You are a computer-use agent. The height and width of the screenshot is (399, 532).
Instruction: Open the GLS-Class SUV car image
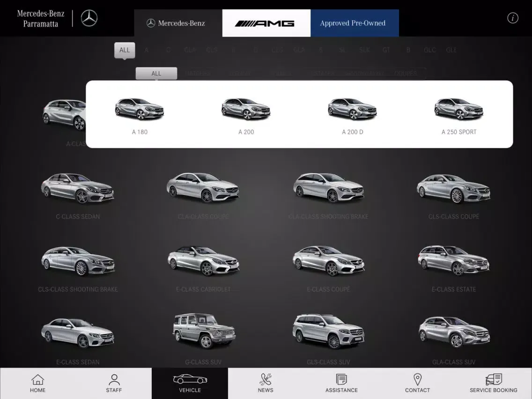pyautogui.click(x=328, y=332)
